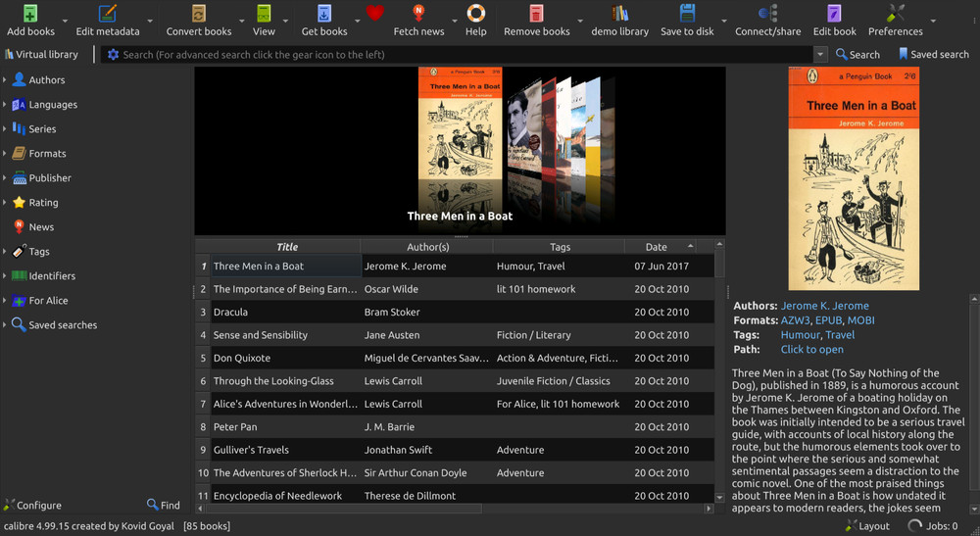Open Help via lifebuoy icon
Viewport: 980px width, 536px height.
click(x=475, y=13)
